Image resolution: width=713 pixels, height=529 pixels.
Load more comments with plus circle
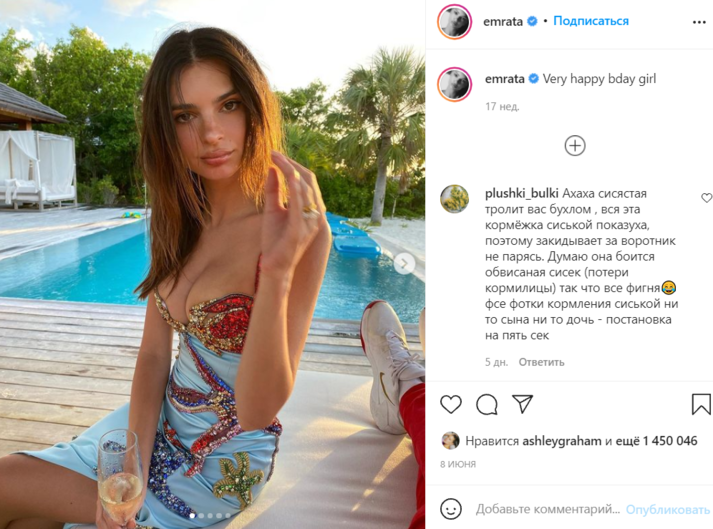pos(575,146)
